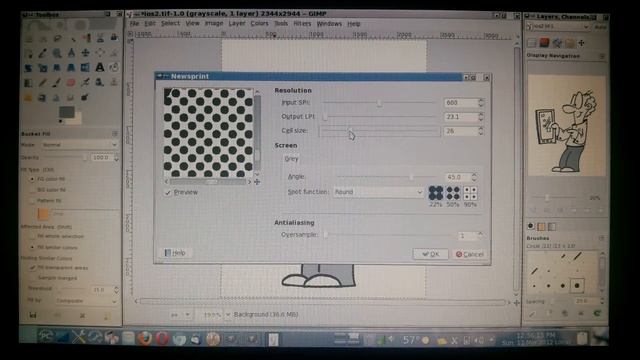
Task: Click the foreground color swatch in Toolbox
Action: pyautogui.click(x=67, y=111)
